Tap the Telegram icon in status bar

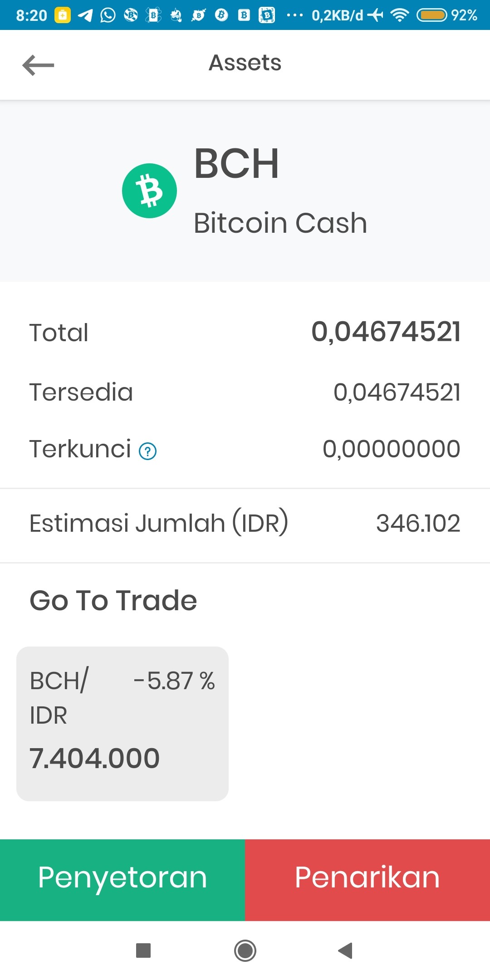click(85, 15)
